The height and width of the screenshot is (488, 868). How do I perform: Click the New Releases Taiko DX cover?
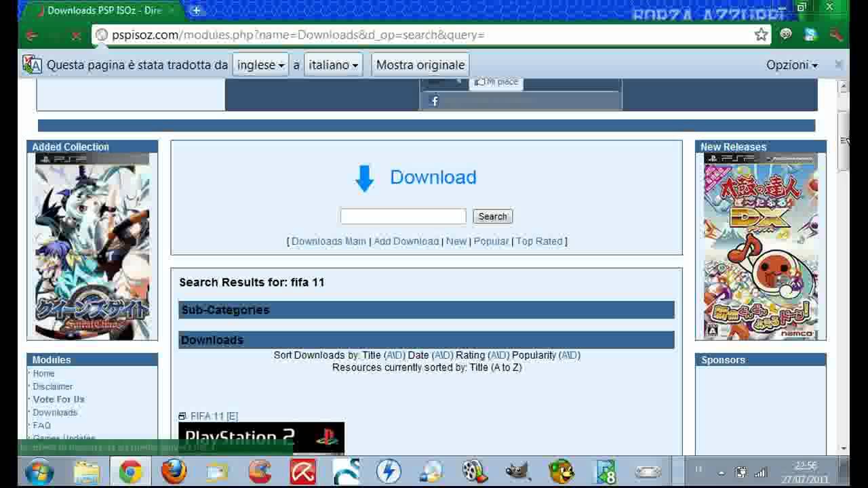760,246
